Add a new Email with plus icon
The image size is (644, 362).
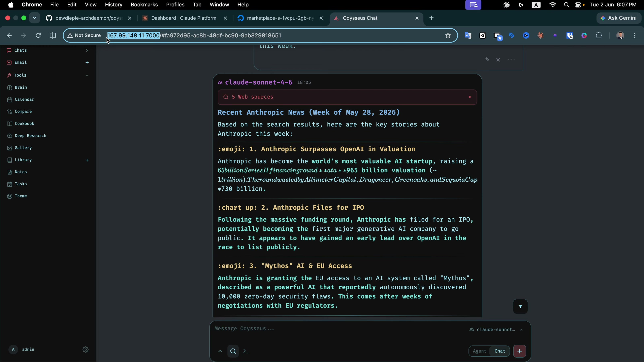point(87,63)
